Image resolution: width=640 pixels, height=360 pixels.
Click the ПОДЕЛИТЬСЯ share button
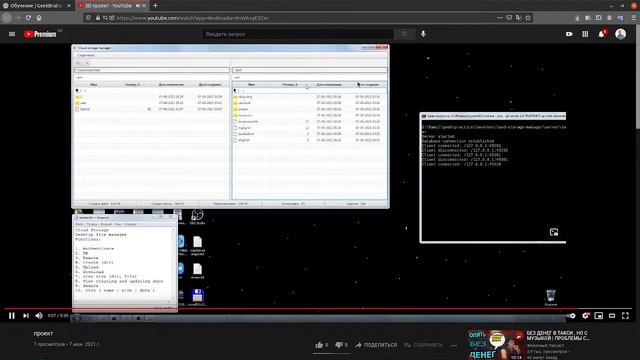[x=376, y=345]
